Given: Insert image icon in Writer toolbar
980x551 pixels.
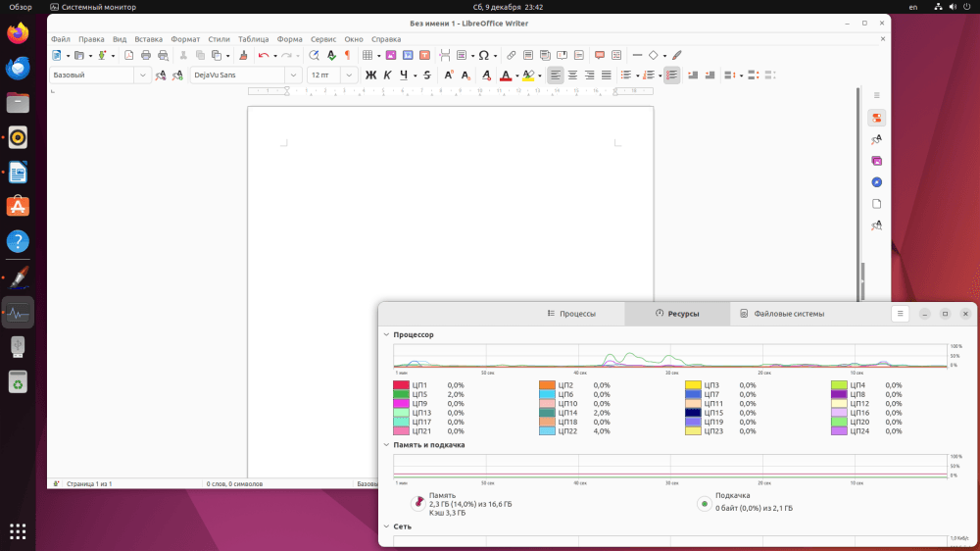Looking at the screenshot, I should 391,55.
